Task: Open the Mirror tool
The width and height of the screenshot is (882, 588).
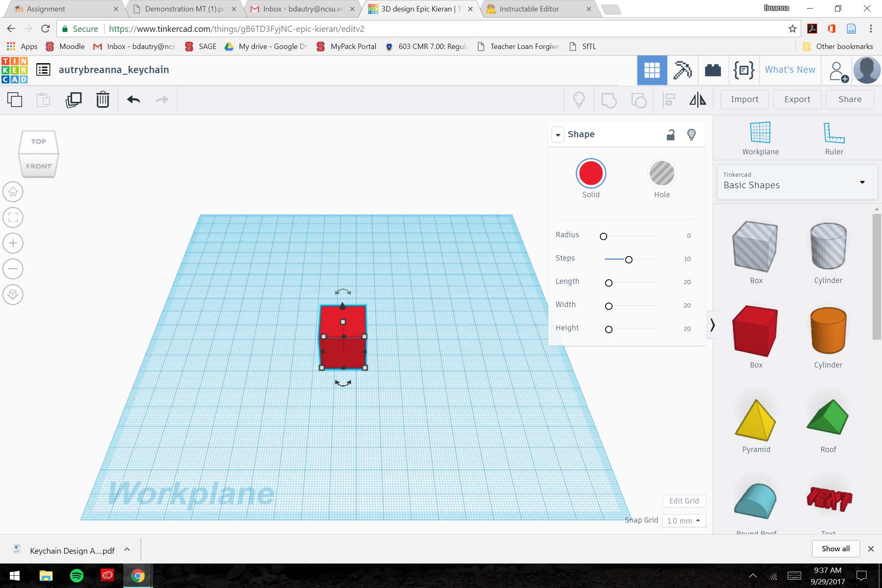Action: coord(697,99)
